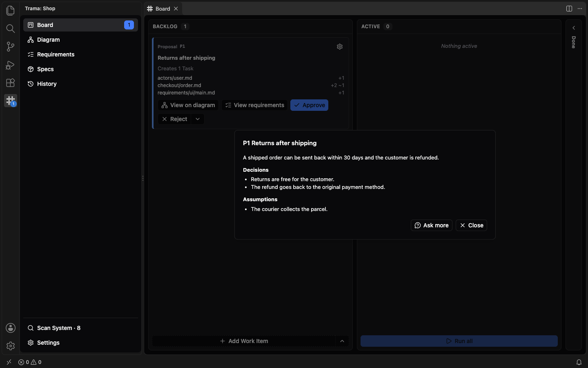The height and width of the screenshot is (368, 588).
Task: Click the sidebar resize sash handle
Action: pyautogui.click(x=143, y=178)
